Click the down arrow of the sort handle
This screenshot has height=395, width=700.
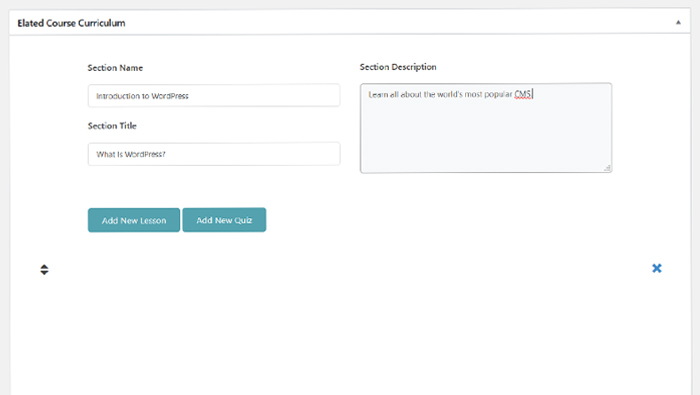pyautogui.click(x=44, y=273)
